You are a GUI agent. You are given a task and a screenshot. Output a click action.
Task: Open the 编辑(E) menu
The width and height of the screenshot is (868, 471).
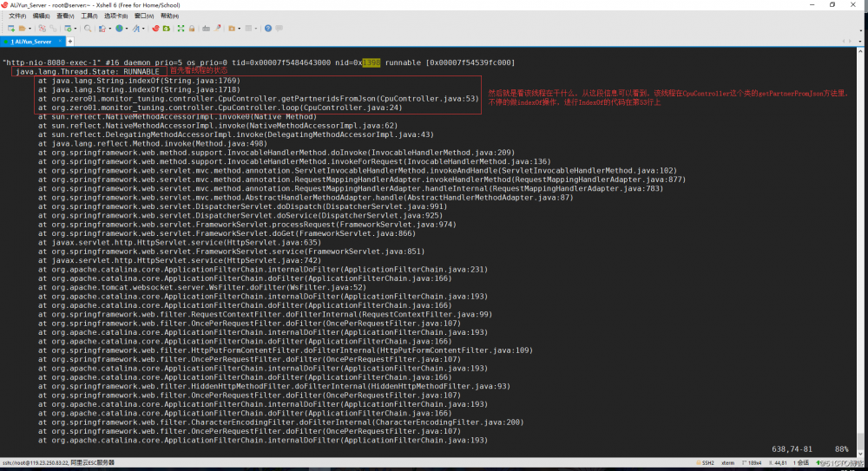coord(41,16)
